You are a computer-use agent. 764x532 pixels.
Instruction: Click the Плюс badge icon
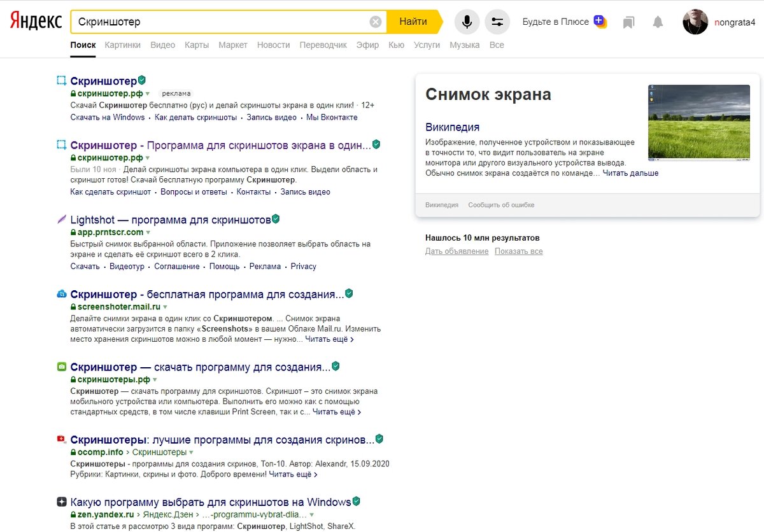tap(600, 22)
